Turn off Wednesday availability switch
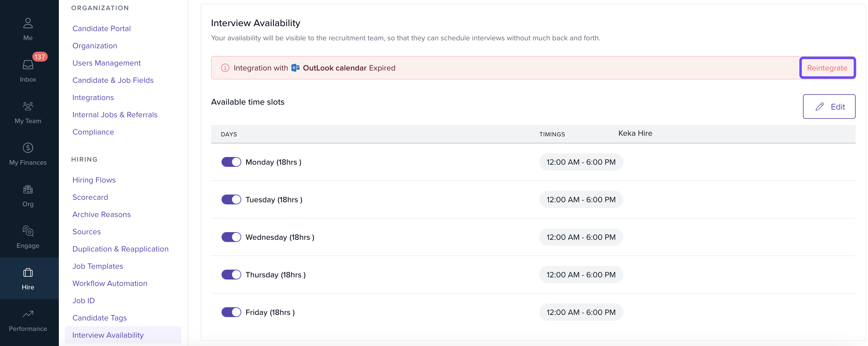This screenshot has height=346, width=868. pyautogui.click(x=231, y=237)
